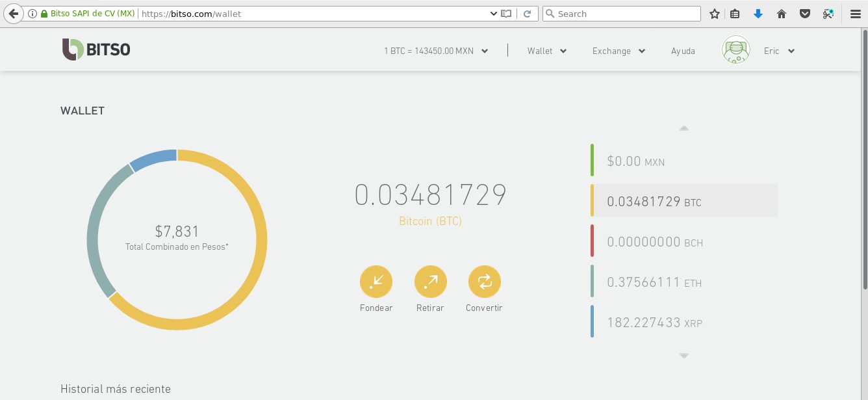Image resolution: width=868 pixels, height=400 pixels.
Task: Bookmark this page with star icon
Action: [x=715, y=14]
